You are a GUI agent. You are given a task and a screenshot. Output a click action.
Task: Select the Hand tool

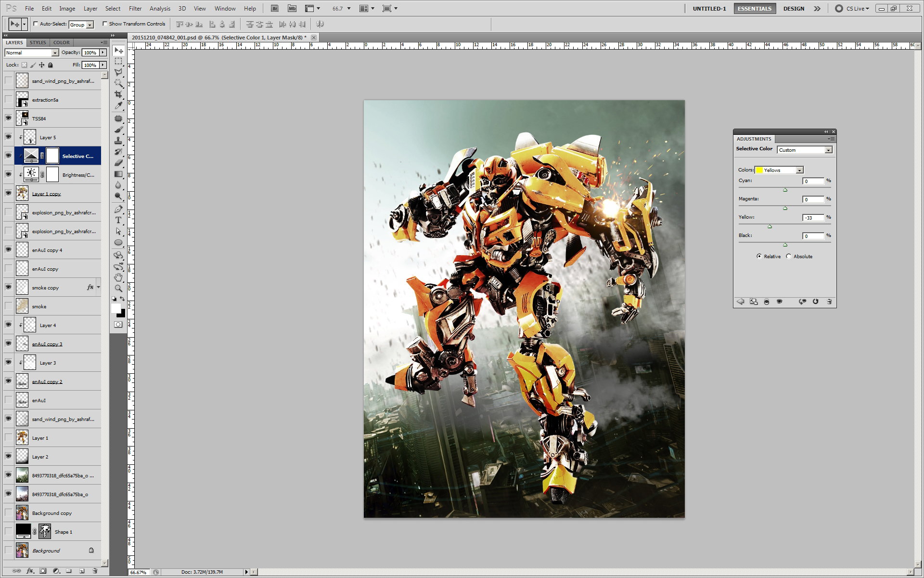tap(118, 277)
